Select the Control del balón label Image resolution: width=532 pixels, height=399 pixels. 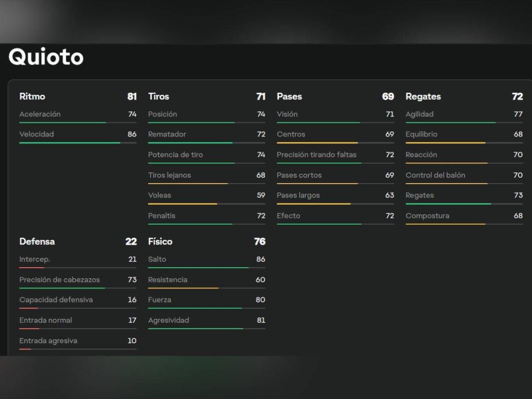[x=435, y=175]
